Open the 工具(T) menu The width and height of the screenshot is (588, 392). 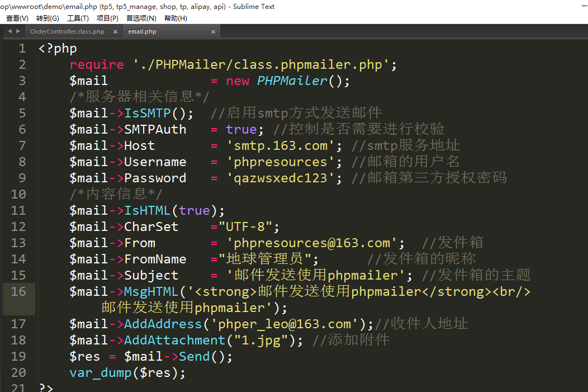[x=78, y=18]
